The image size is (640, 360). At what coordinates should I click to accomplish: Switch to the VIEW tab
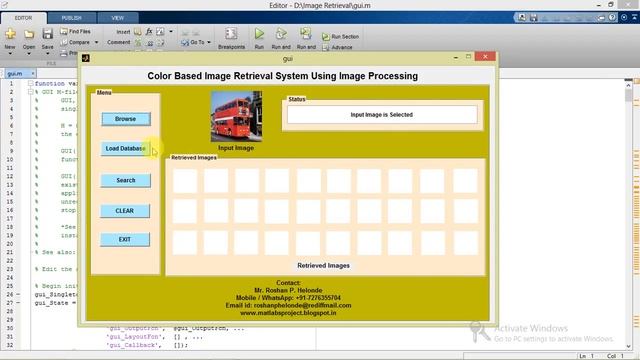pyautogui.click(x=118, y=18)
